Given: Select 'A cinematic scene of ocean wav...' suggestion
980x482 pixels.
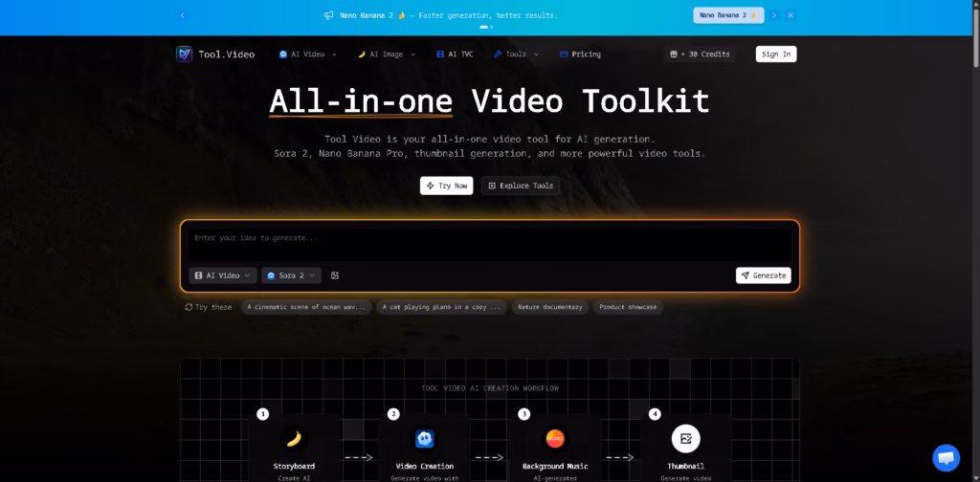Looking at the screenshot, I should (306, 307).
